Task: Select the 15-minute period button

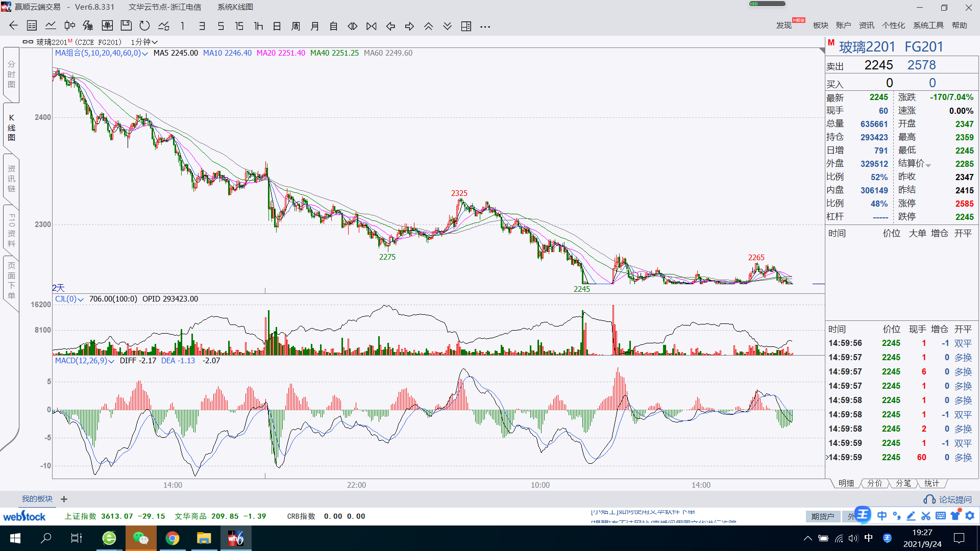Action: 239,26
